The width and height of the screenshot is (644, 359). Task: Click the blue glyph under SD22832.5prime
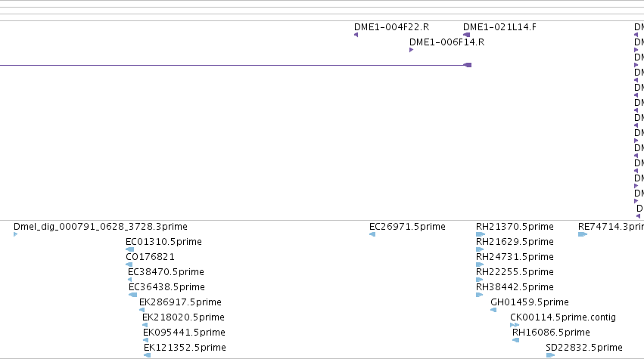[x=550, y=355]
